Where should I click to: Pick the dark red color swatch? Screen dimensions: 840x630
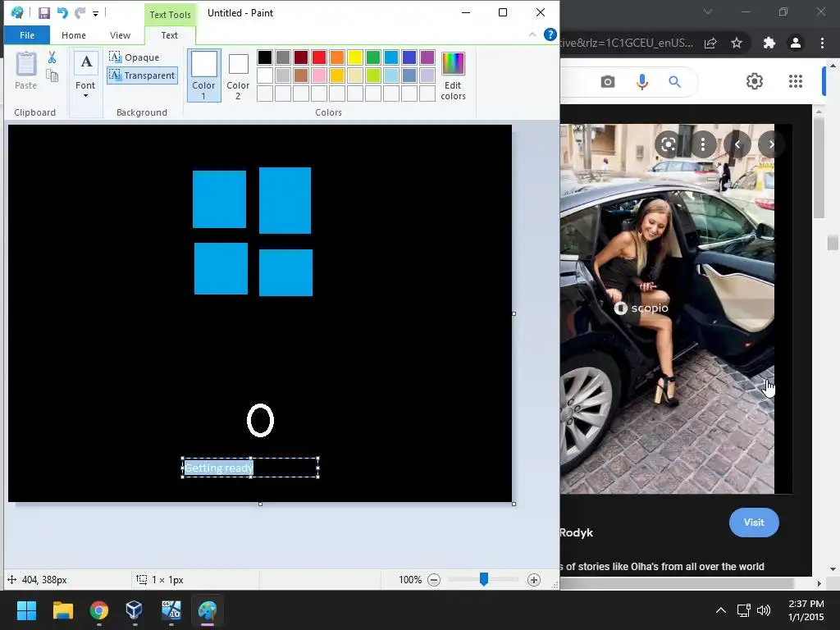point(300,57)
